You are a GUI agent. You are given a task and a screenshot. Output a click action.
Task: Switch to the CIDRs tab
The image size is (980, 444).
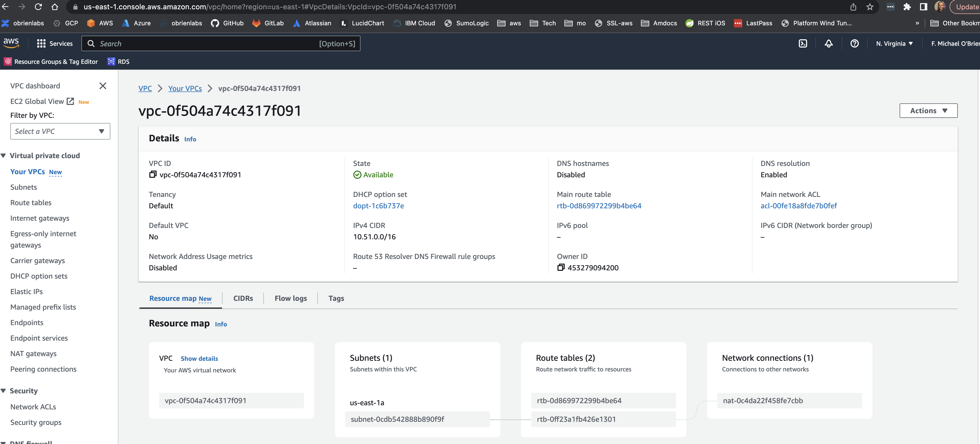(x=243, y=298)
